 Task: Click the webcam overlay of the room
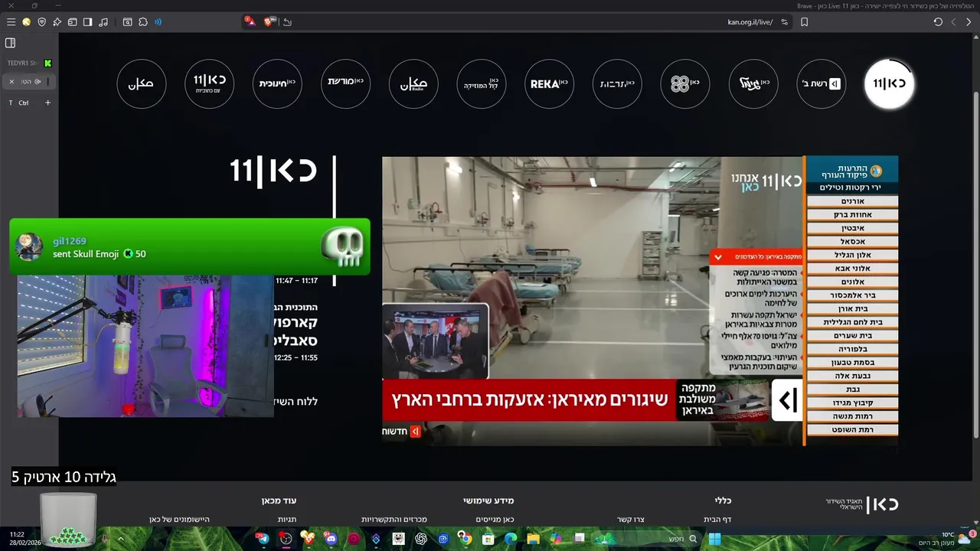coord(145,346)
